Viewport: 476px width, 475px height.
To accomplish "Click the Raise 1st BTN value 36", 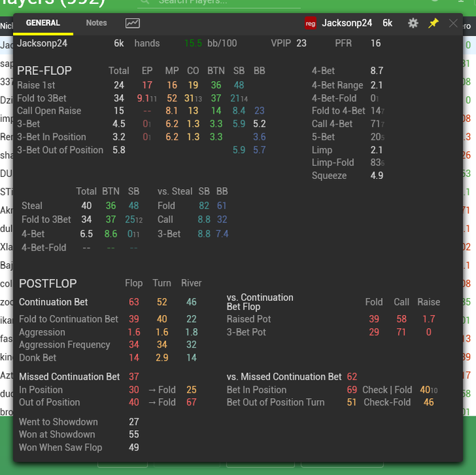I will (x=216, y=85).
